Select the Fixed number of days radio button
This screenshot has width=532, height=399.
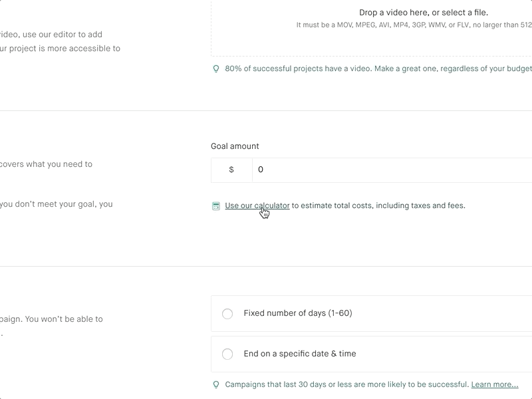click(x=227, y=313)
